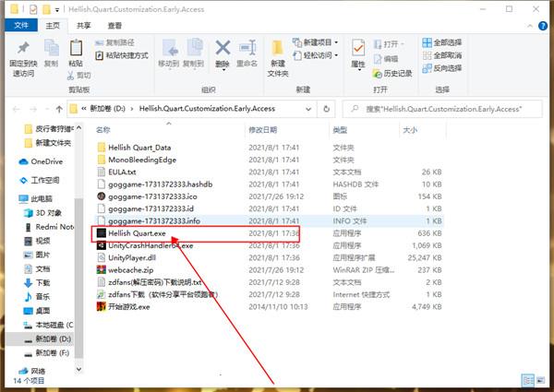554x392 pixels.
Task: Open Music folder in navigation pane
Action: pyautogui.click(x=37, y=297)
